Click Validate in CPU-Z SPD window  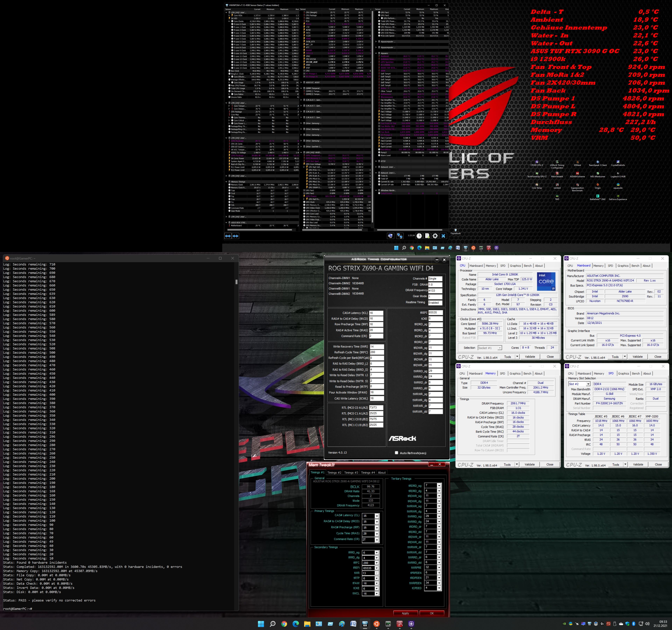pyautogui.click(x=638, y=464)
